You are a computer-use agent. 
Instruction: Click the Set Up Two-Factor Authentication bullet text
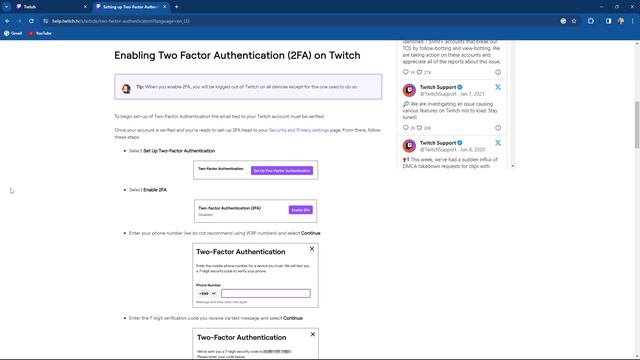pos(179,151)
